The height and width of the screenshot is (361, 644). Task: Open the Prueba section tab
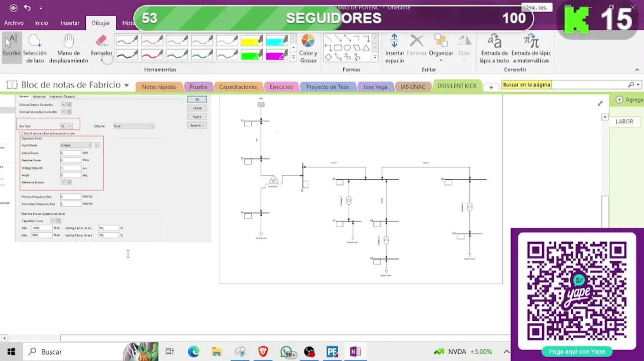(x=198, y=87)
